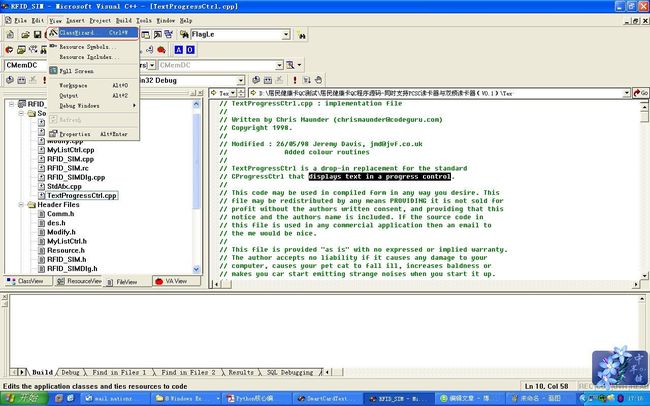Click the WizardBar actions icon
Image resolution: width=650 pixels, height=406 pixels.
pyautogui.click(x=290, y=65)
